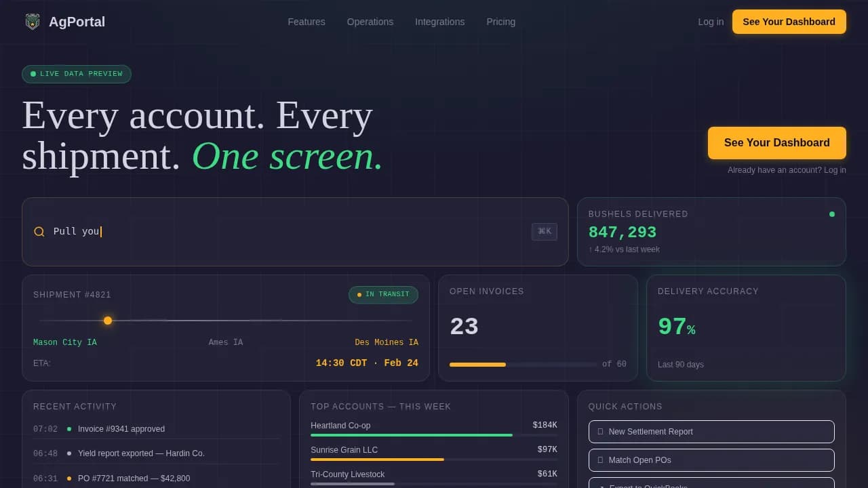
Task: Click the $97K amount for Sunrise Grain
Action: pyautogui.click(x=548, y=450)
